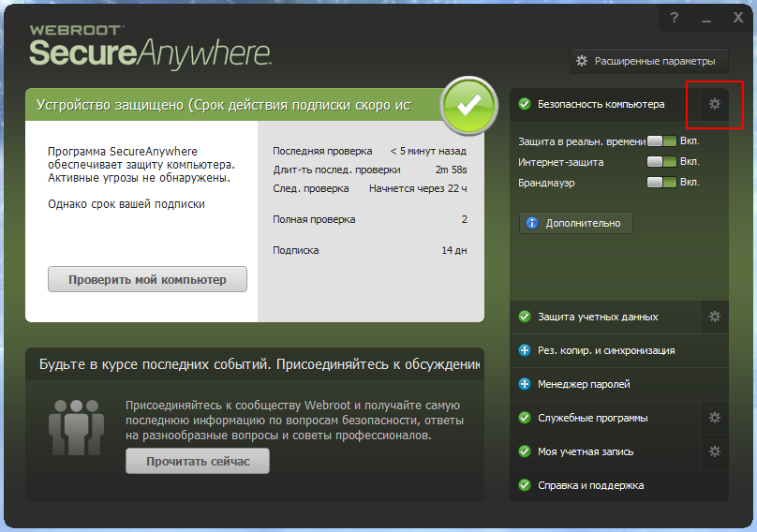
Task: Click the След. проверка row
Action: (370, 189)
